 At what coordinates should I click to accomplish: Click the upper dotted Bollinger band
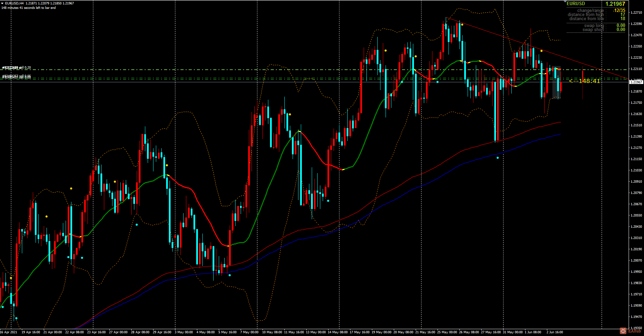pyautogui.click(x=386, y=30)
